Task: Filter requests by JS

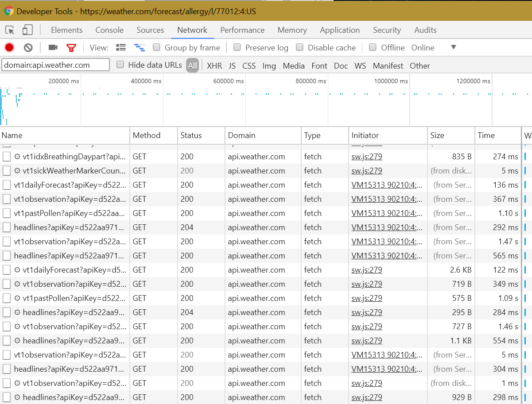Action: pyautogui.click(x=232, y=66)
